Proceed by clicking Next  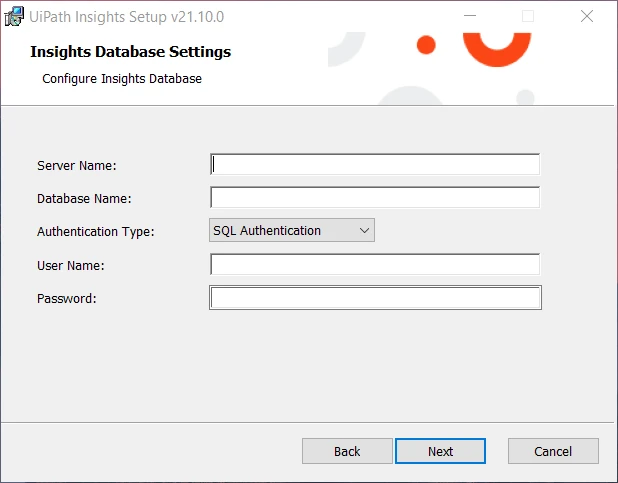[440, 451]
